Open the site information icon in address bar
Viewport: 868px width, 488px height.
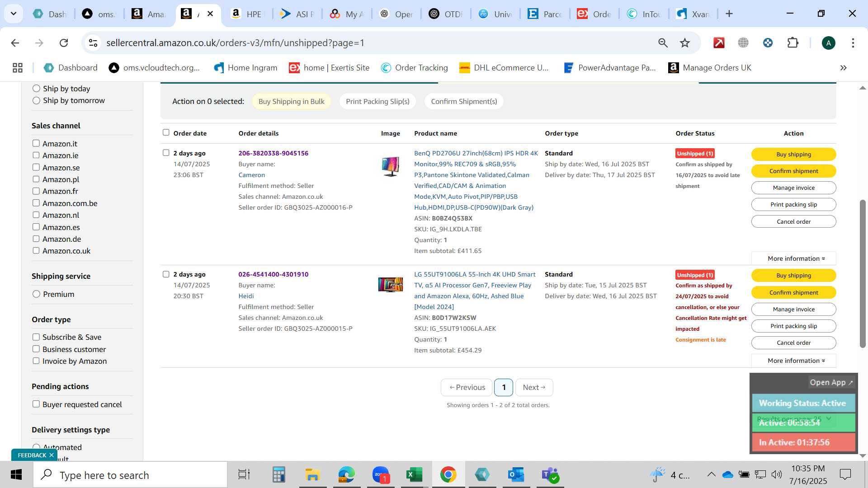[x=93, y=43]
